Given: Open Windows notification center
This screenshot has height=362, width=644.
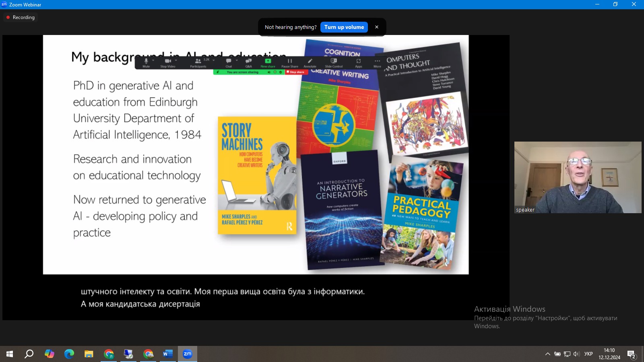Looking at the screenshot, I should 632,354.
